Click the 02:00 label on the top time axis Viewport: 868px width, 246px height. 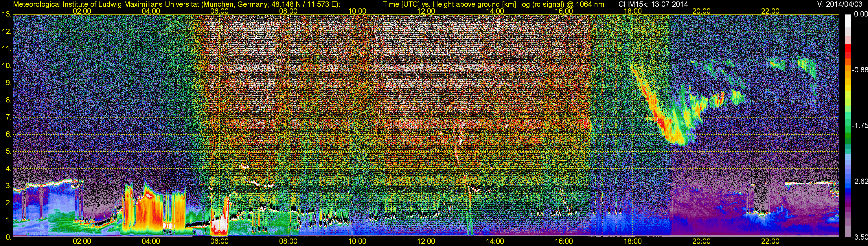pos(82,11)
